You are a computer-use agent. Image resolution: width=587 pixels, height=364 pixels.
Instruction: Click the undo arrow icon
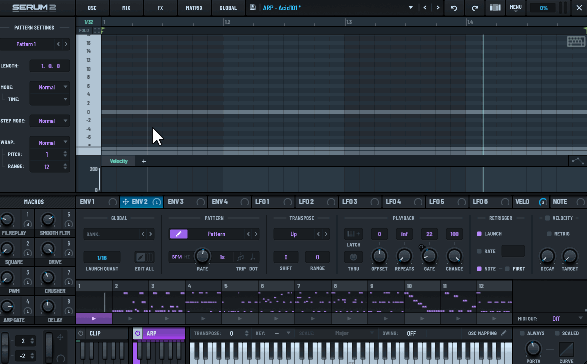[x=454, y=8]
